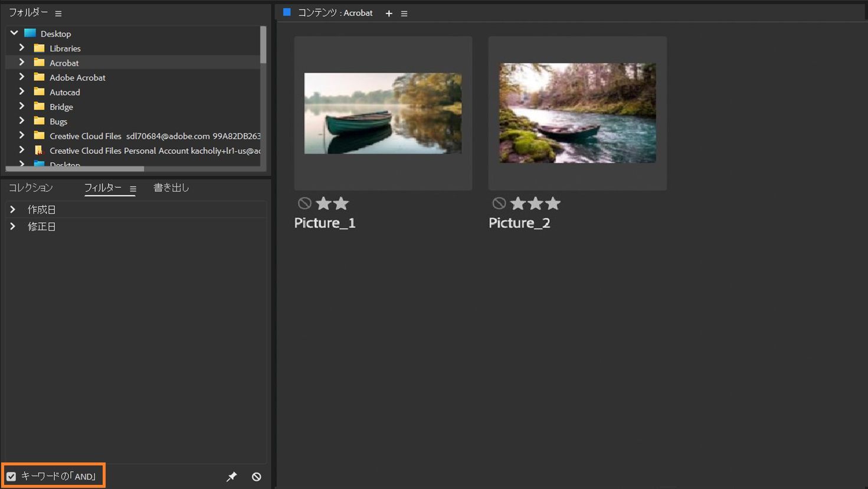The height and width of the screenshot is (489, 868).
Task: Open the Filter panel menu icon
Action: (133, 189)
